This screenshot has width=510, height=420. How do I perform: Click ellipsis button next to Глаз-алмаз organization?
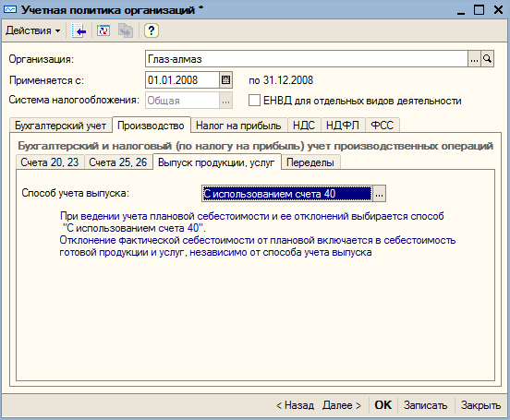474,59
